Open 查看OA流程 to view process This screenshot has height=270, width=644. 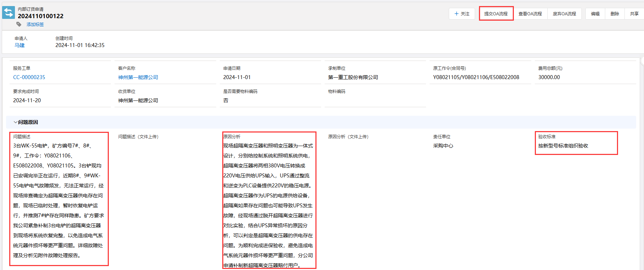(x=530, y=14)
